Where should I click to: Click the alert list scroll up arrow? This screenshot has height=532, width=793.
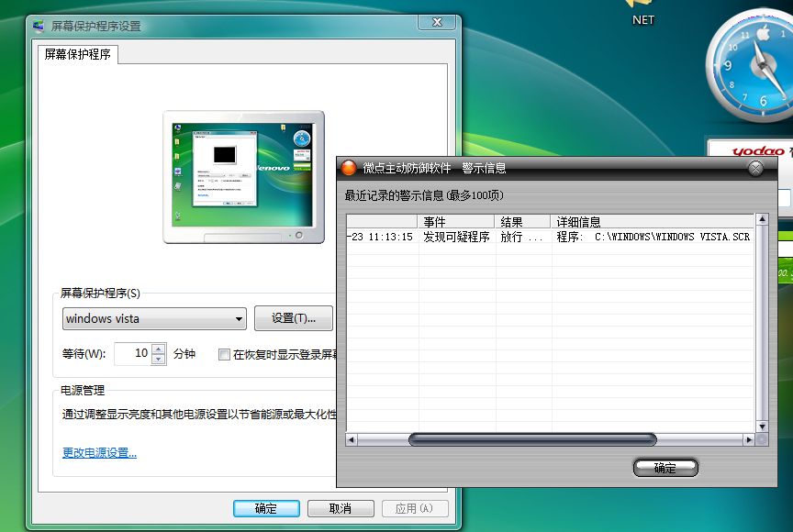pyautogui.click(x=762, y=219)
